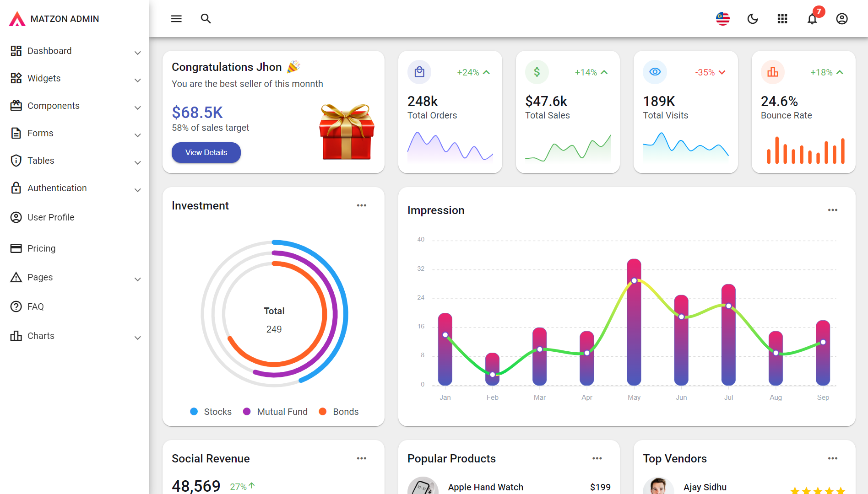Open the search icon in the top bar
The width and height of the screenshot is (868, 494).
click(206, 19)
